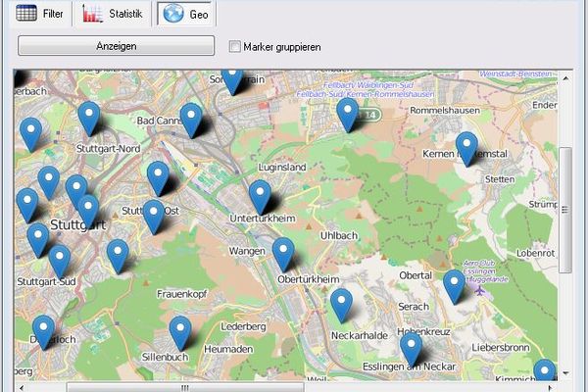Click the marker near Kimmichsweiler at bottom-right corner
588x392 pixels.
click(x=545, y=370)
